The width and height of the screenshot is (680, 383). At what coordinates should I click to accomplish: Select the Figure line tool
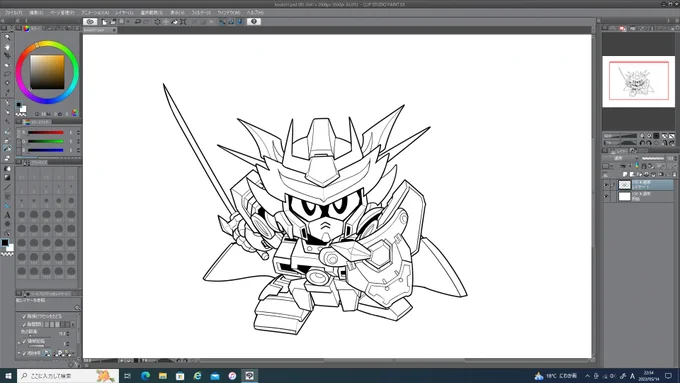click(x=7, y=187)
